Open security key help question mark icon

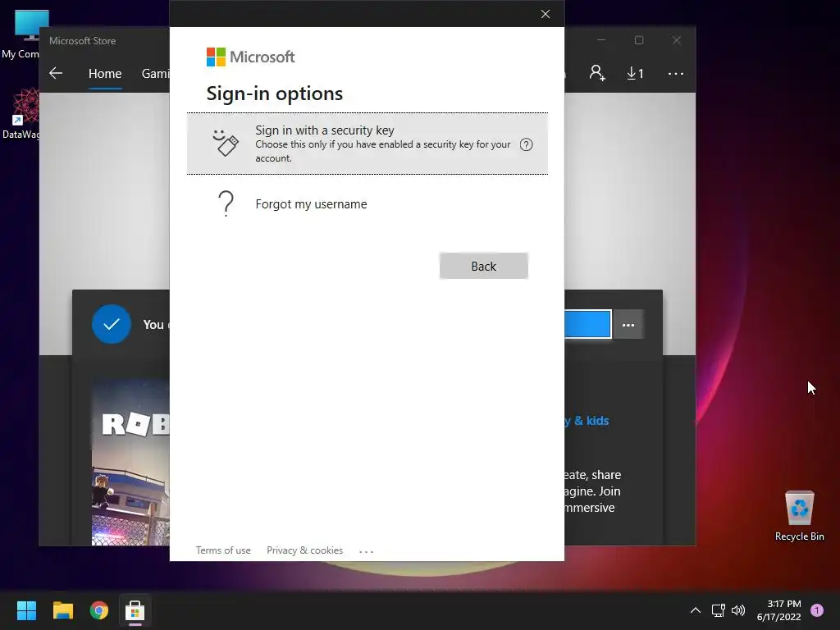coord(526,144)
